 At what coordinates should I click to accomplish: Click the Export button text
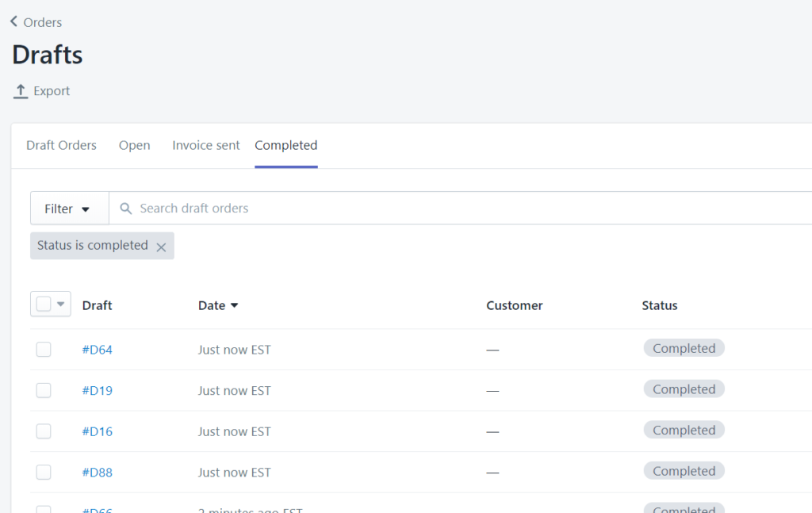pos(52,91)
